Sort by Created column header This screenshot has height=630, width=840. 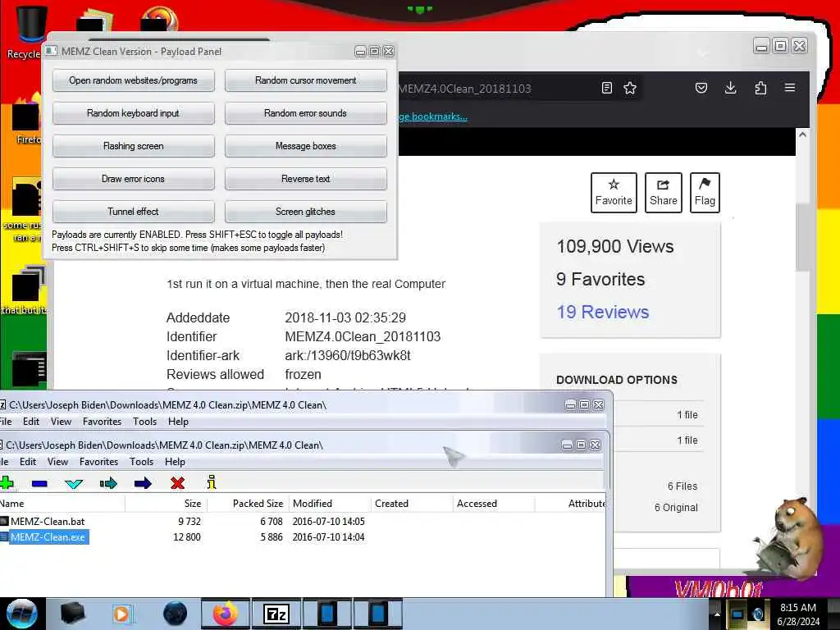412,504
